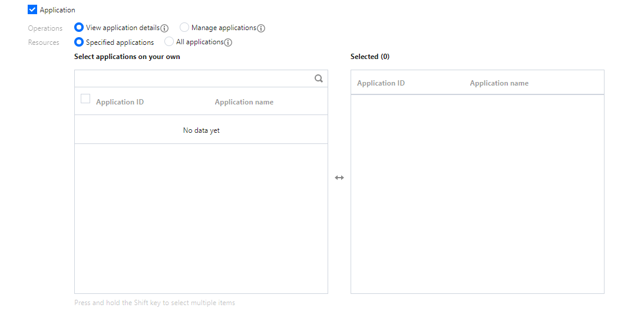Image resolution: width=644 pixels, height=311 pixels.
Task: Uncheck the Application checkbox
Action: click(32, 10)
